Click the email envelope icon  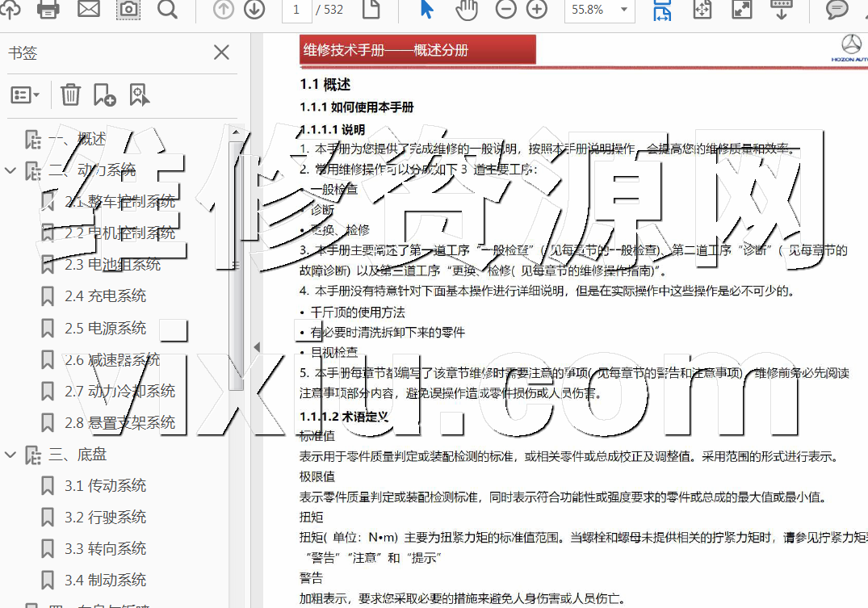[89, 10]
